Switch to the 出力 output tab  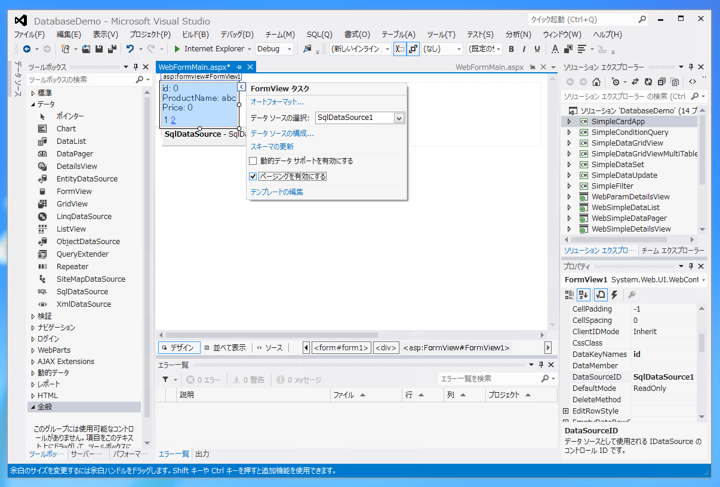(202, 454)
